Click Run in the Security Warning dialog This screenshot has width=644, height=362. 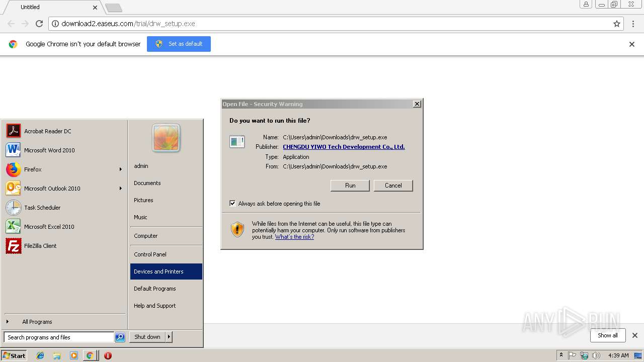point(350,186)
